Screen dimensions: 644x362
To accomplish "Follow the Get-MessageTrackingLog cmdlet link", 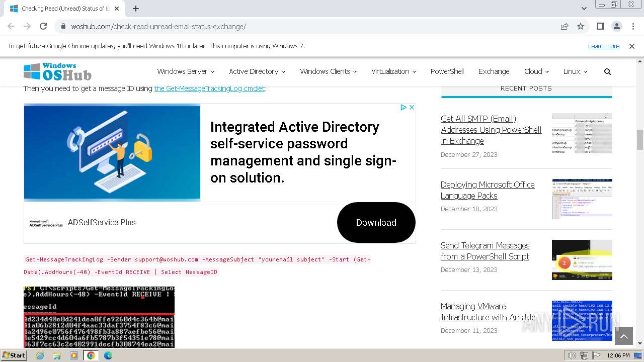I will coord(209,88).
